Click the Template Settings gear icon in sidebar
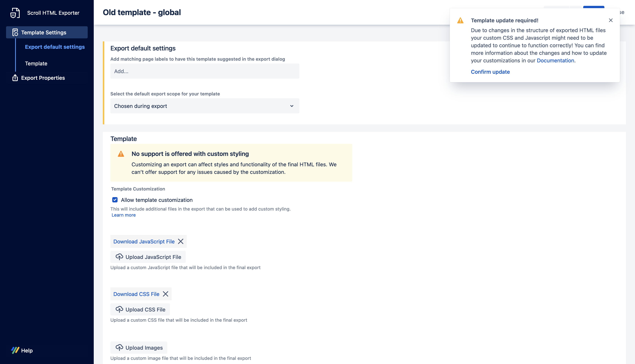This screenshot has width=635, height=364. pos(15,32)
